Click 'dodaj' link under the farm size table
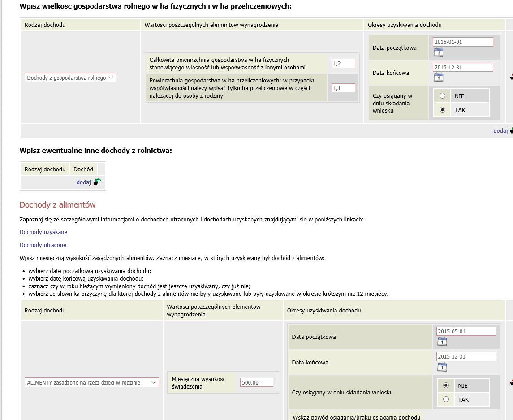The image size is (513, 420). click(x=500, y=130)
